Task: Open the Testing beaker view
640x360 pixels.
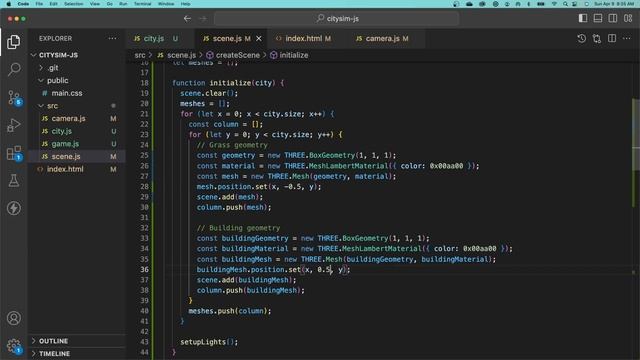Action: coord(14,181)
